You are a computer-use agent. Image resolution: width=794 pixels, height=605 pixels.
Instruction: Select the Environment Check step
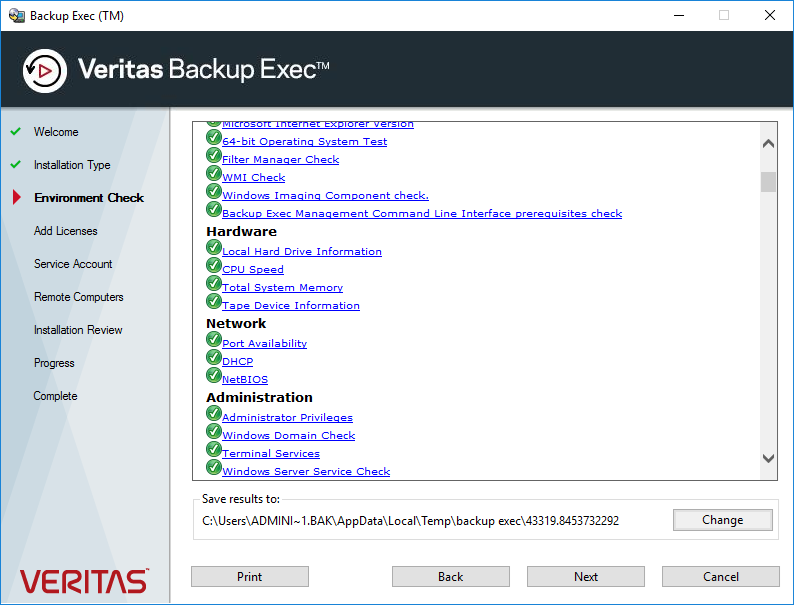click(89, 198)
